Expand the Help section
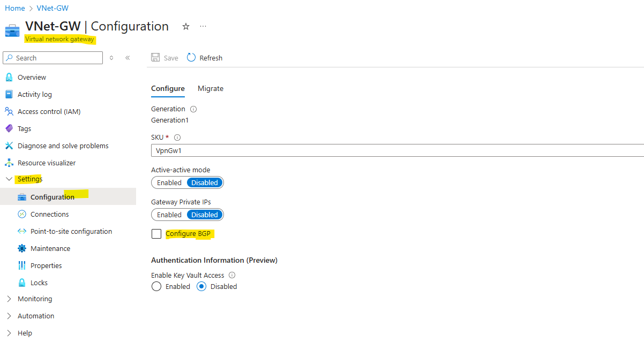The image size is (644, 351). tap(9, 333)
